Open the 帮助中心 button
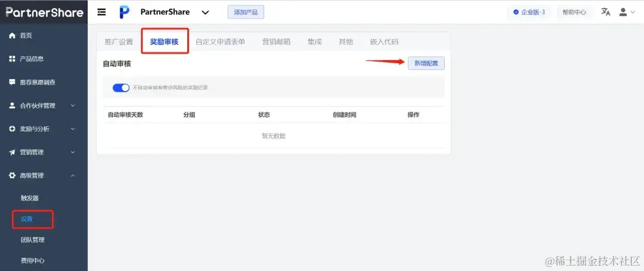Screen dimensions: 644x271 [574, 13]
